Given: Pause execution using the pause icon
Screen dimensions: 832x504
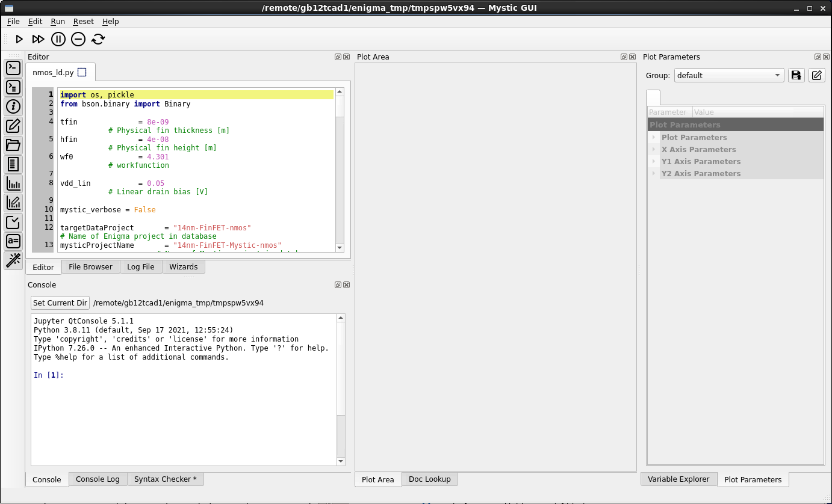Looking at the screenshot, I should (x=58, y=39).
